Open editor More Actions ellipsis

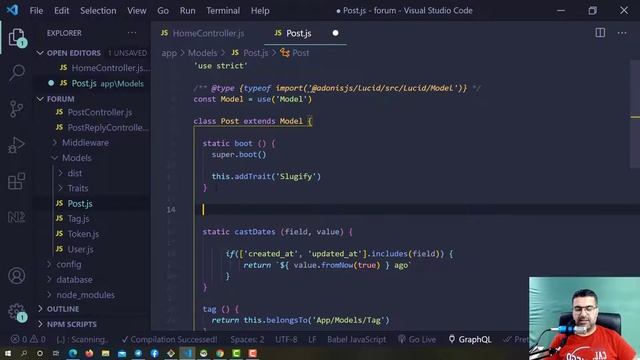pos(622,33)
